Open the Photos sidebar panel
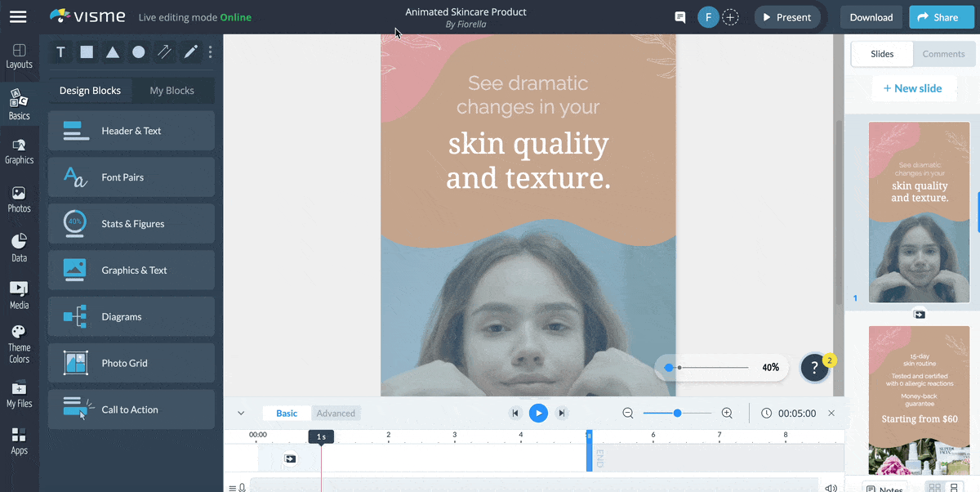The width and height of the screenshot is (980, 492). tap(19, 199)
